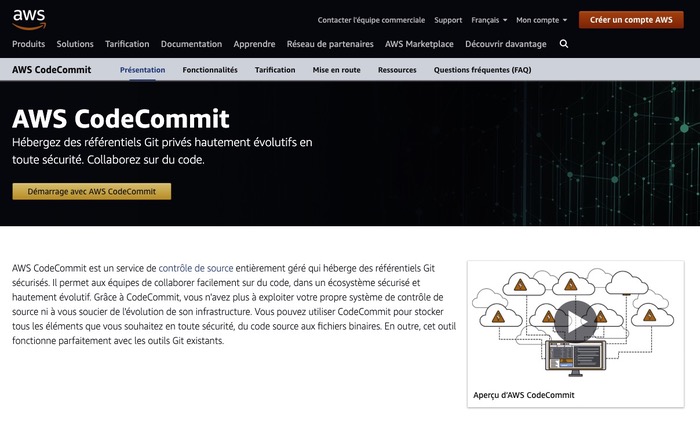
Task: Open the Français language dropdown
Action: pyautogui.click(x=489, y=20)
